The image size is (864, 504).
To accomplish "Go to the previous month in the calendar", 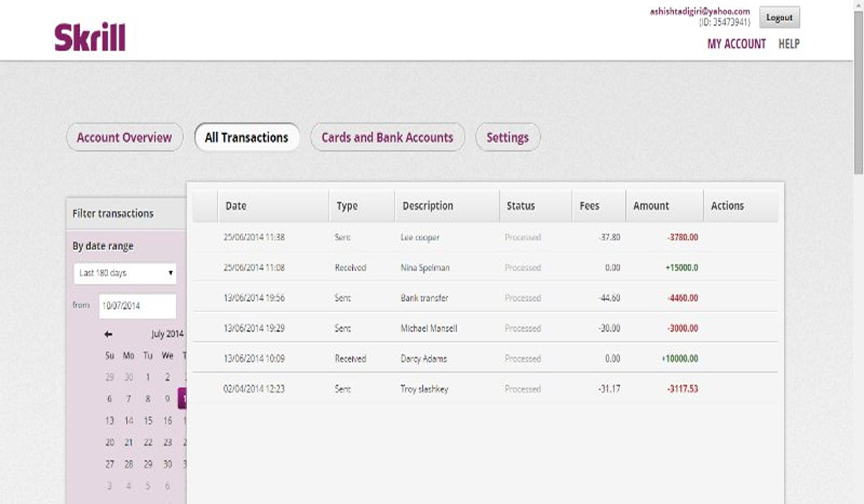I will (108, 334).
